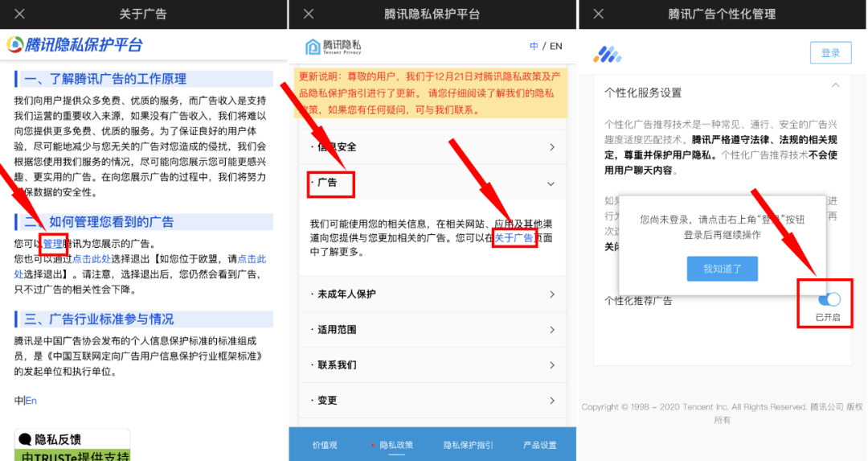
Task: Click the Tencent ads striped logo
Action: point(608,54)
